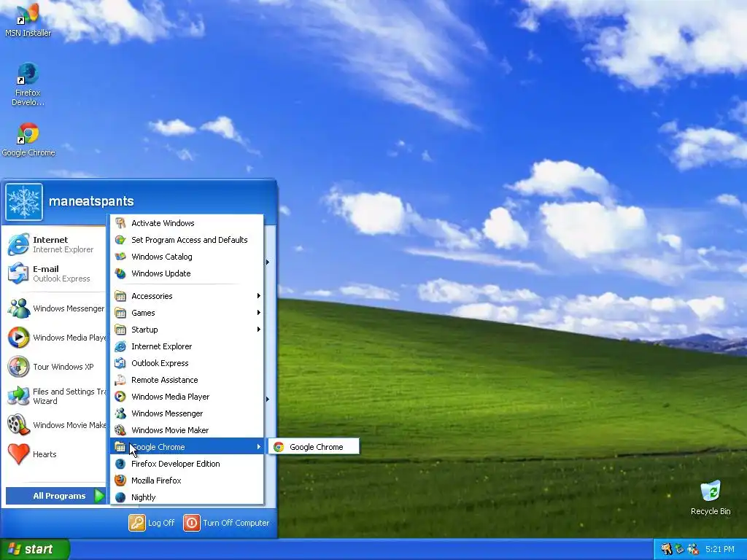Viewport: 747px width, 560px height.
Task: Click the Outlook Express E-mail icon
Action: pyautogui.click(x=18, y=273)
